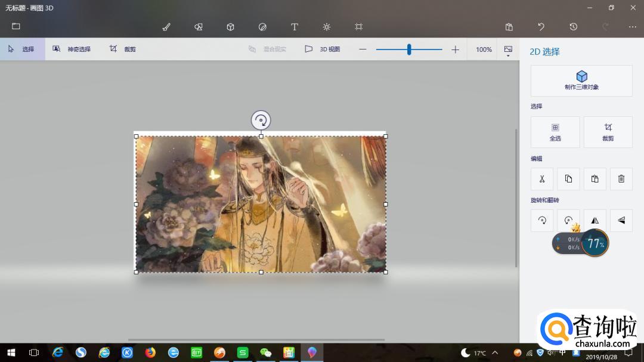The image size is (644, 362).
Task: Select the Brushes tool in top toolbar
Action: click(166, 27)
